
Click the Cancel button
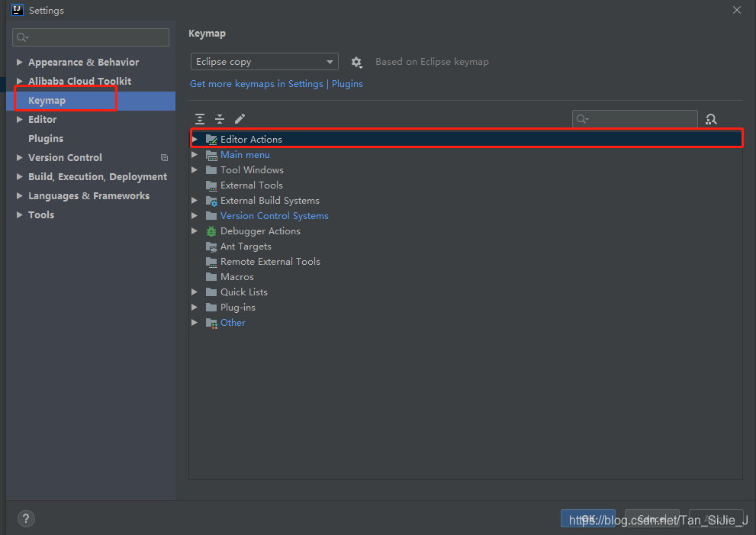pyautogui.click(x=651, y=518)
